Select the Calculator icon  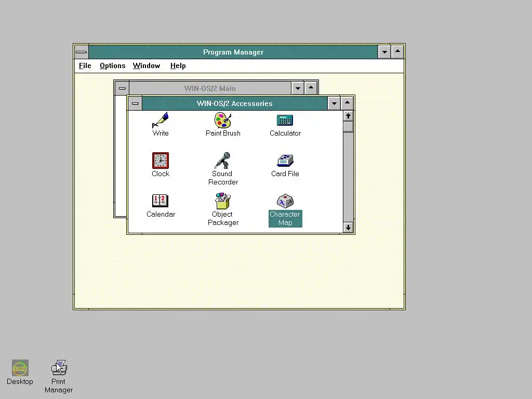point(285,120)
